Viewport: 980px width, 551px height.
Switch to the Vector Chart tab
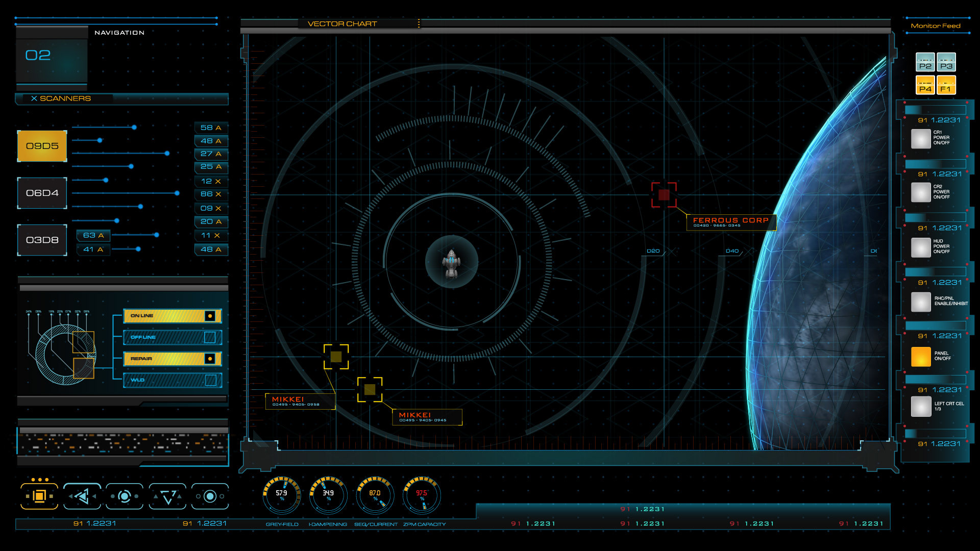pos(342,23)
